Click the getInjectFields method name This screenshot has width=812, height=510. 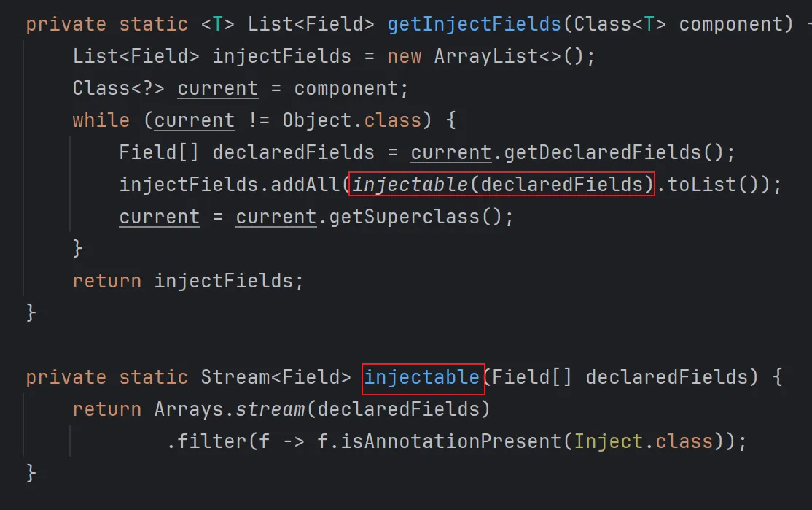pos(475,23)
